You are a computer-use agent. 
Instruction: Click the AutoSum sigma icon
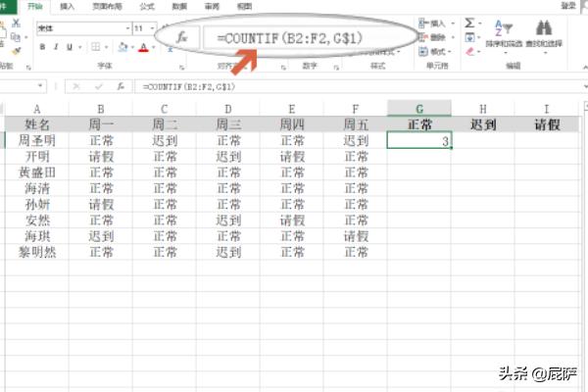point(469,23)
